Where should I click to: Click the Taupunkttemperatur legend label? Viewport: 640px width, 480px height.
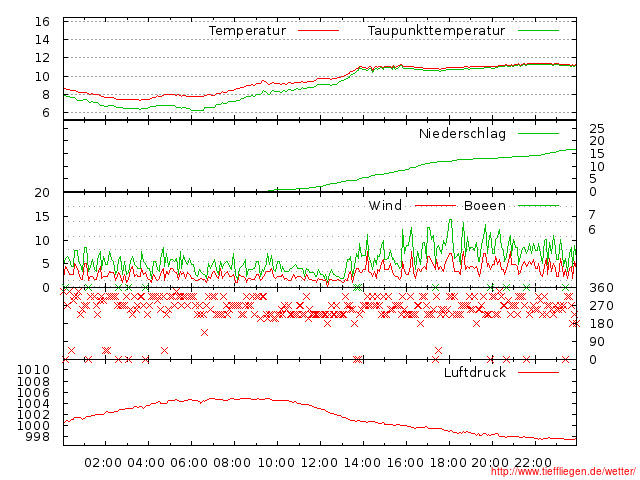click(436, 31)
